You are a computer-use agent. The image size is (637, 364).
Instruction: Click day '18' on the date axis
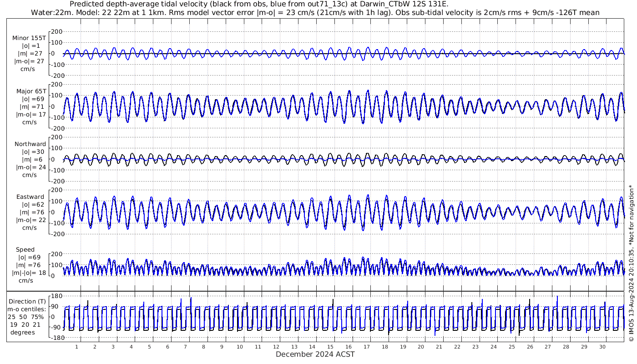(x=385, y=347)
